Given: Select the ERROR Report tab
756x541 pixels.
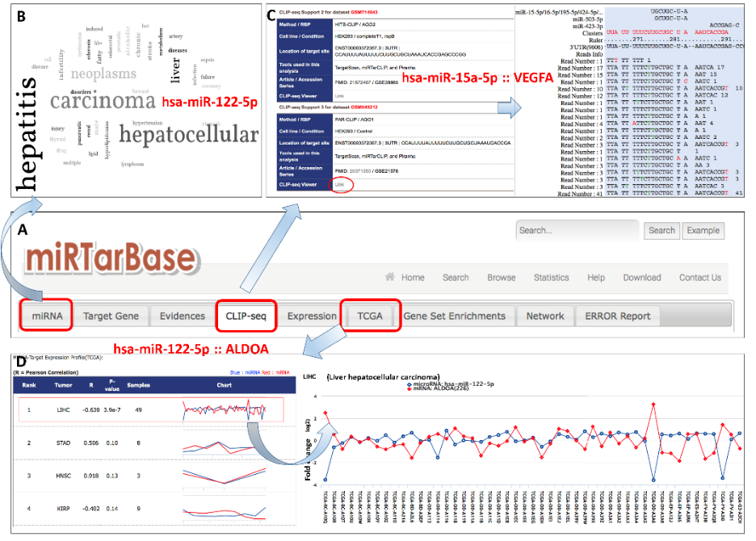Looking at the screenshot, I should tap(617, 316).
